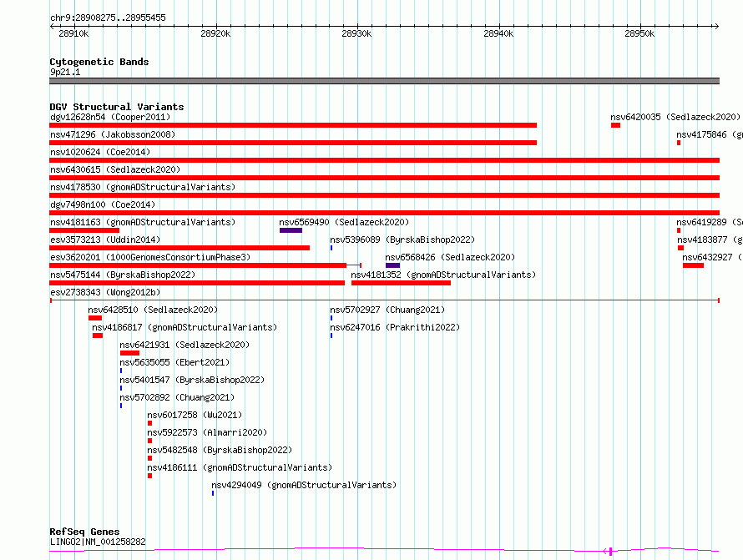This screenshot has width=743, height=560.
Task: Open nsv6569490 (Sedlazeck2020) label
Action: (x=344, y=222)
